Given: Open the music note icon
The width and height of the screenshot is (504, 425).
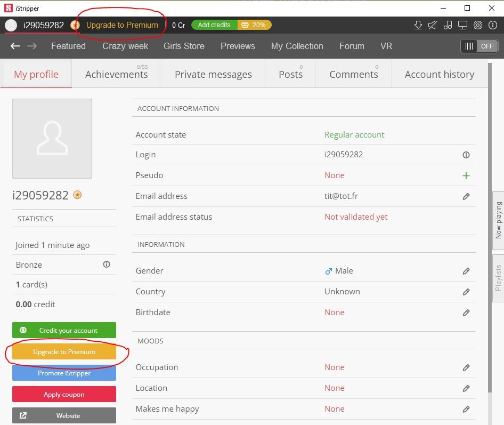Looking at the screenshot, I should point(448,25).
